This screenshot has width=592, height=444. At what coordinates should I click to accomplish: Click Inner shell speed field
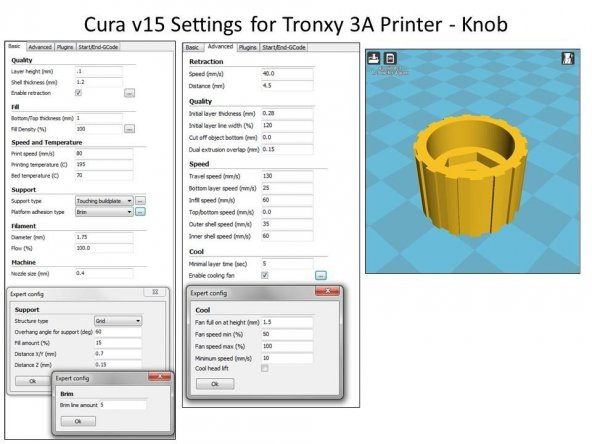[x=287, y=236]
